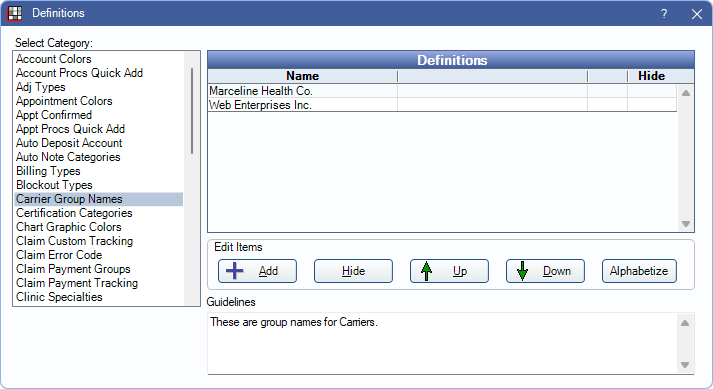Click inside the Guidelines text box
Viewport: 713px width, 389px height.
[x=442, y=344]
